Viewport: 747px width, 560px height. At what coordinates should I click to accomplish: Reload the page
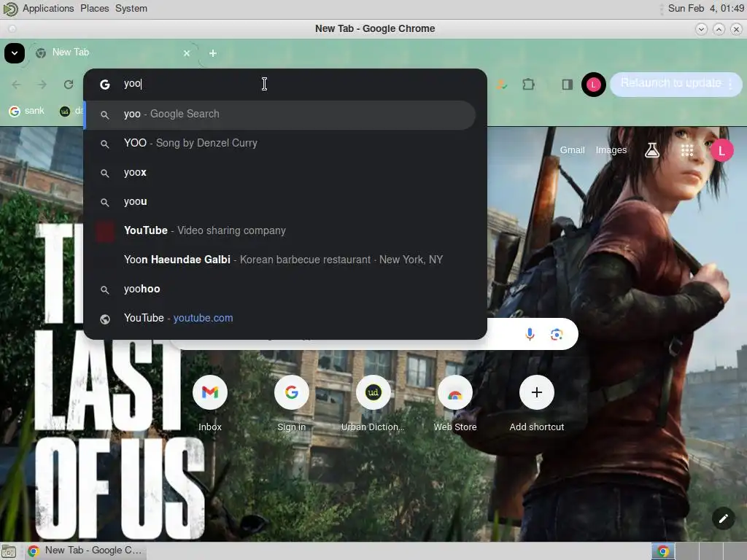[x=69, y=85]
